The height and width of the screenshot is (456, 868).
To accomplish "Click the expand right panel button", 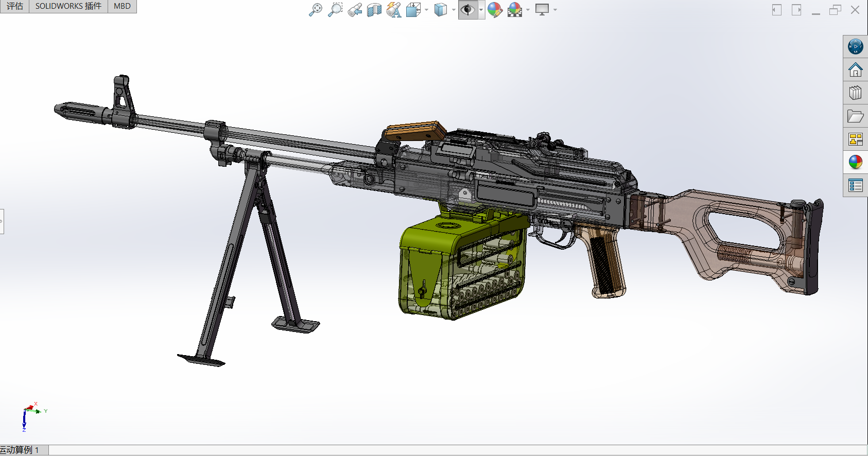I will tap(796, 10).
